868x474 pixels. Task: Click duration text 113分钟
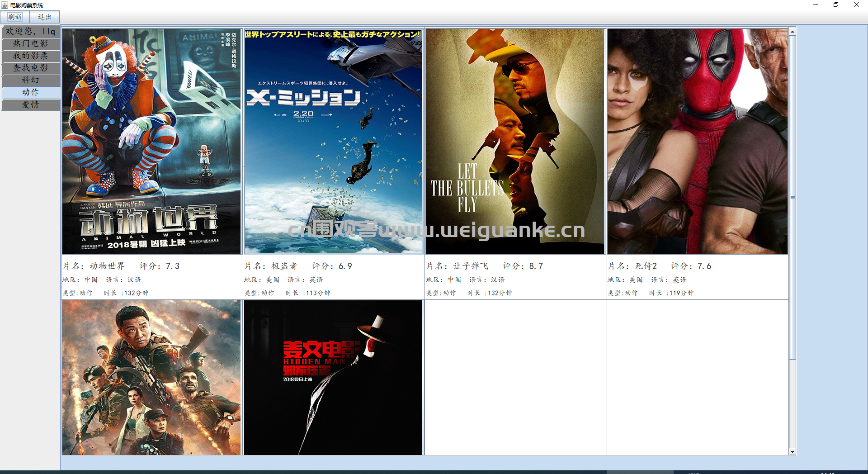(318, 293)
